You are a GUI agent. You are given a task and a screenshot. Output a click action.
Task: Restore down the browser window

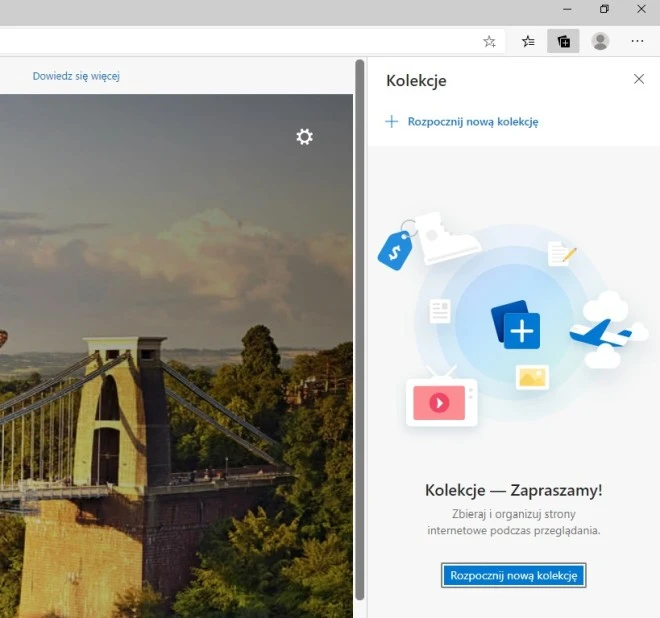[x=604, y=9]
